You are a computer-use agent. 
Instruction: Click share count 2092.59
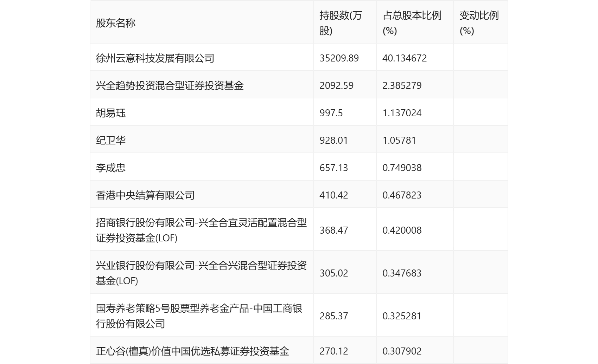pos(337,85)
